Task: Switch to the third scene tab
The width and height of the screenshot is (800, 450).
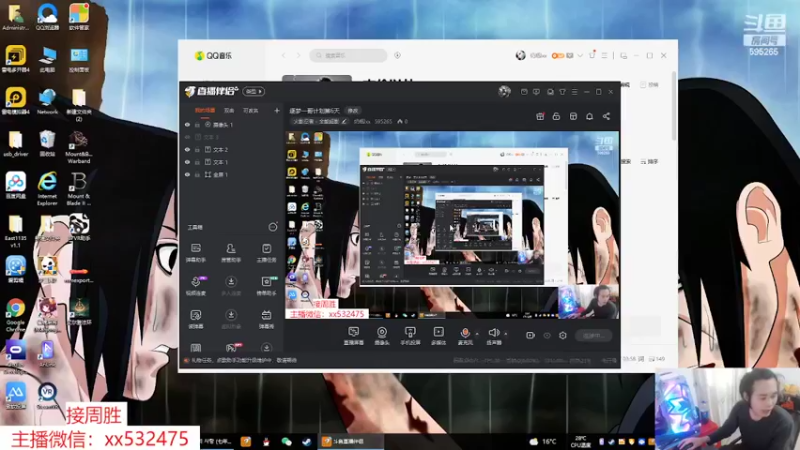Action: (251, 110)
